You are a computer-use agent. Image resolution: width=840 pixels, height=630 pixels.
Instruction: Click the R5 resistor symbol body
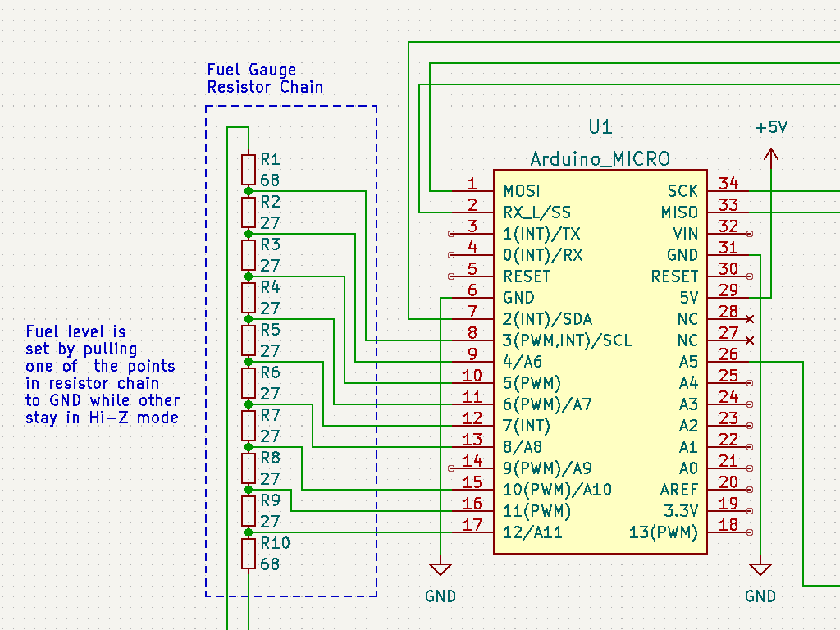click(x=248, y=340)
